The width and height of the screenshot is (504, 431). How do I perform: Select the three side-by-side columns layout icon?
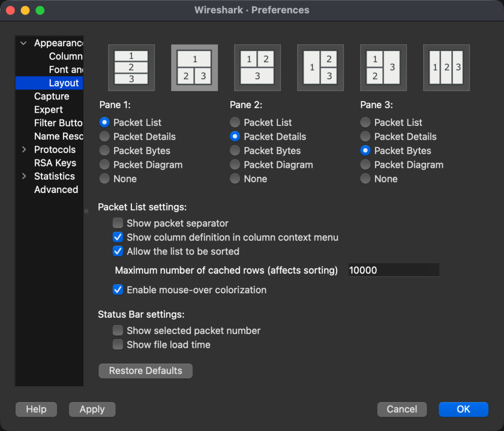(x=446, y=68)
